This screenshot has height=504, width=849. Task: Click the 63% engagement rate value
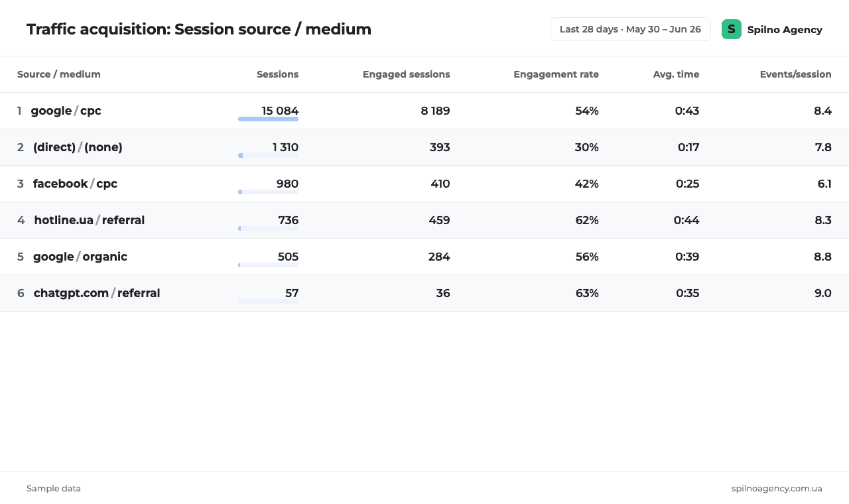pyautogui.click(x=587, y=293)
